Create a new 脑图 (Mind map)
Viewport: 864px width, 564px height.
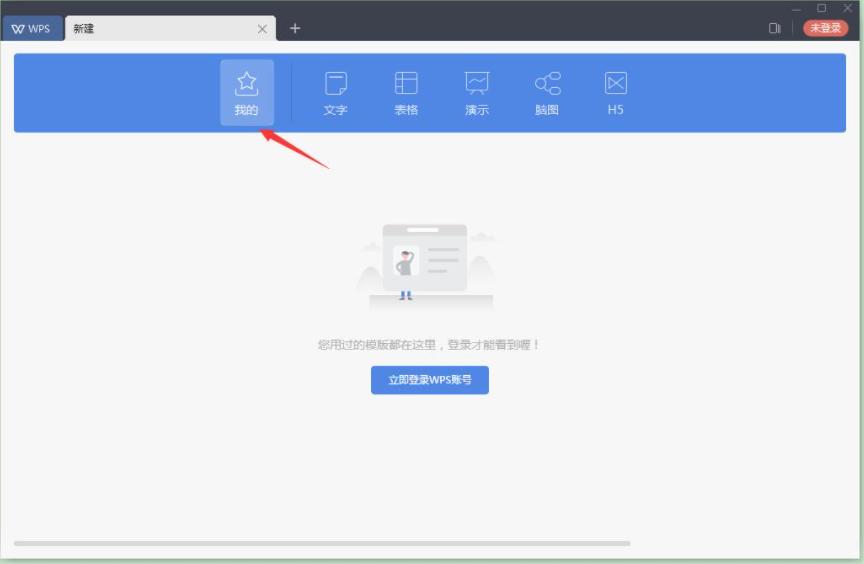tap(547, 93)
